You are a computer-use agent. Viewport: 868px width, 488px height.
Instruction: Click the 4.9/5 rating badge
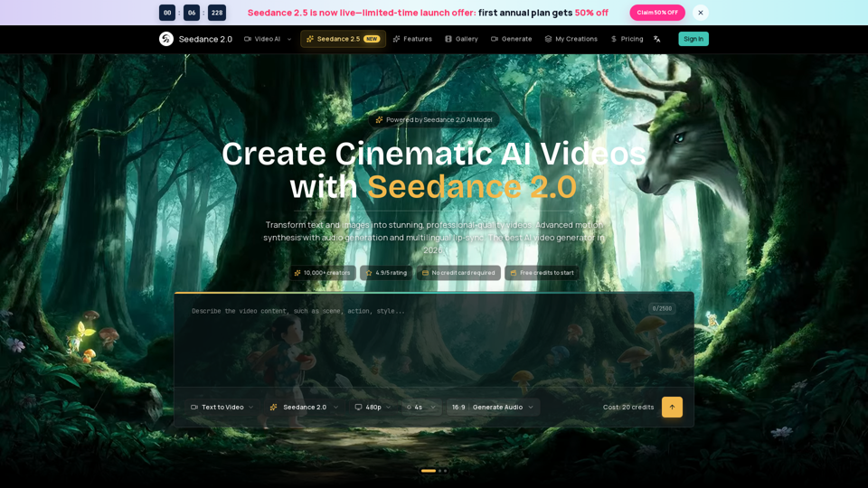tap(386, 273)
